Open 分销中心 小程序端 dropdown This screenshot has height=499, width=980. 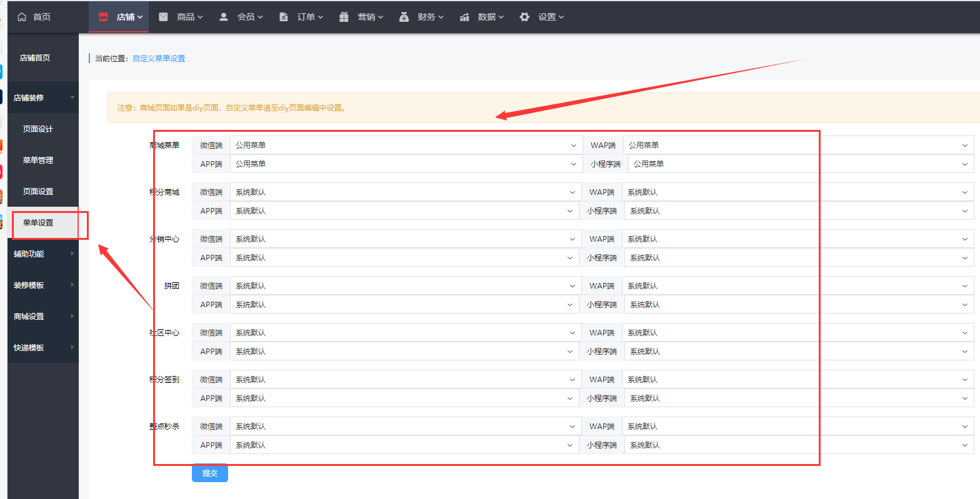(x=799, y=257)
